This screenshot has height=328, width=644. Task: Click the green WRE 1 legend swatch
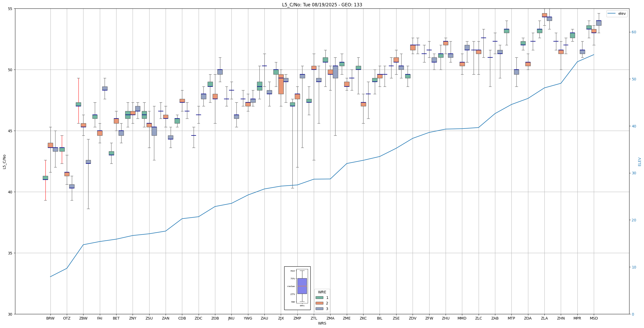coord(319,298)
